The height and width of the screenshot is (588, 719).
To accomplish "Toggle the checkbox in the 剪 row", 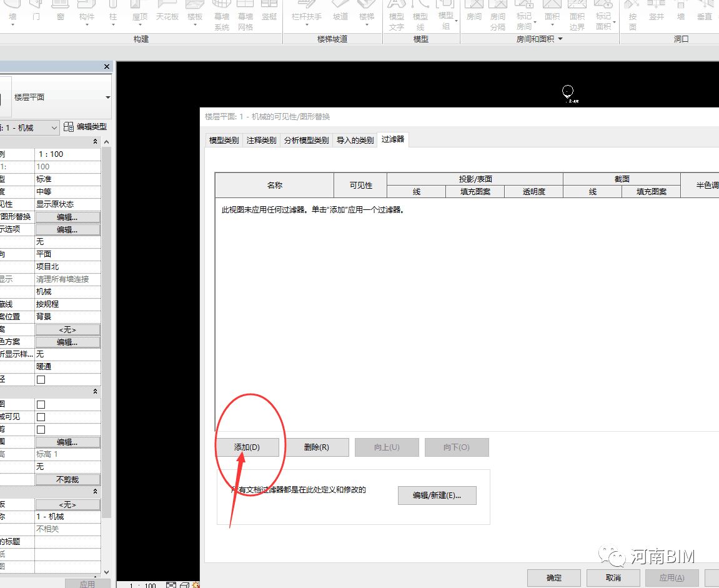I will pos(41,429).
